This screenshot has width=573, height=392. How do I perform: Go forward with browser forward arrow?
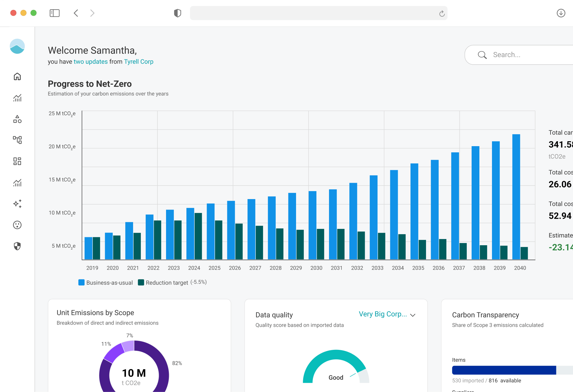tap(92, 13)
